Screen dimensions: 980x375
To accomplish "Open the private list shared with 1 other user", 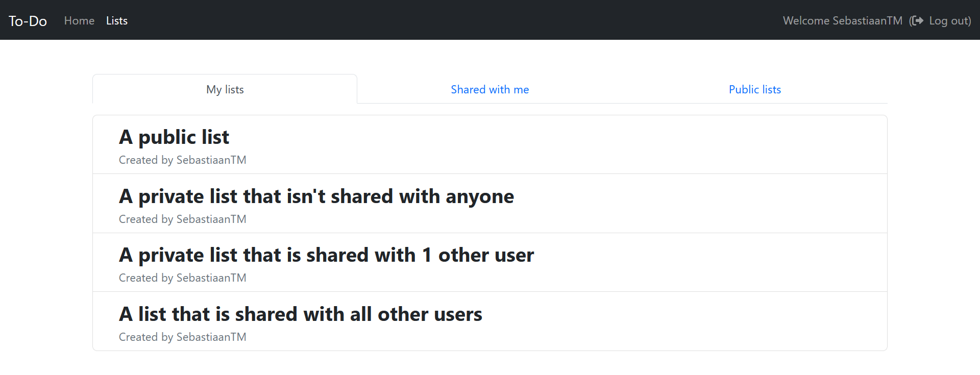I will [x=326, y=255].
